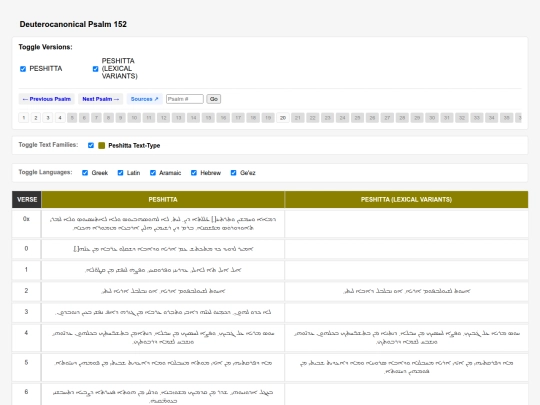Click verse number 3 in the table
The image size is (540, 405).
pyautogui.click(x=26, y=312)
